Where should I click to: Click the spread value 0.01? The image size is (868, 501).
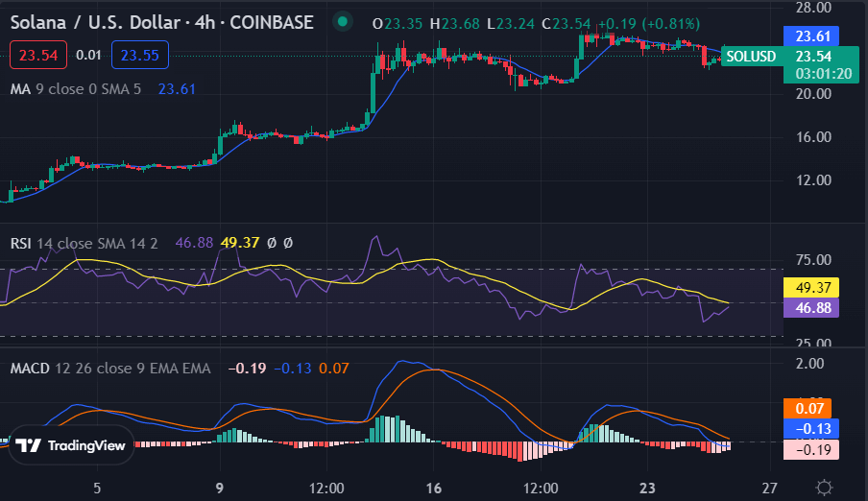click(88, 55)
